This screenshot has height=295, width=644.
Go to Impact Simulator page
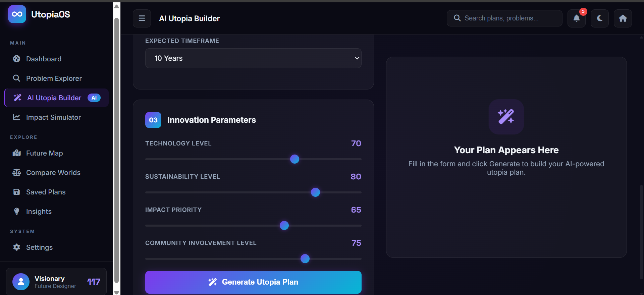pyautogui.click(x=53, y=117)
